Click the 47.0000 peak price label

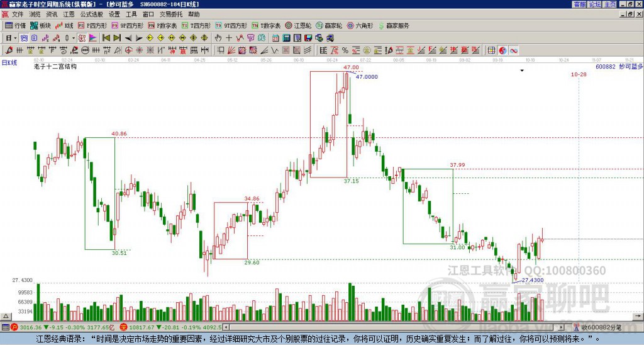point(367,77)
